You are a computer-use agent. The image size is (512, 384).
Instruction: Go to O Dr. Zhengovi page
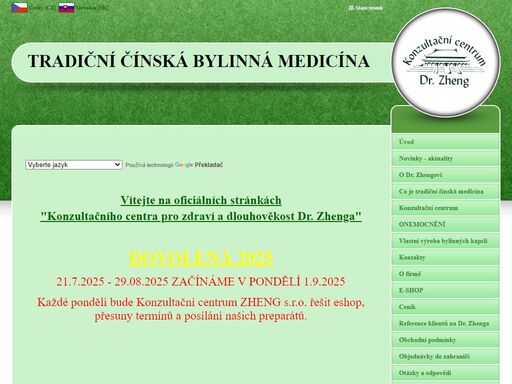[445, 175]
